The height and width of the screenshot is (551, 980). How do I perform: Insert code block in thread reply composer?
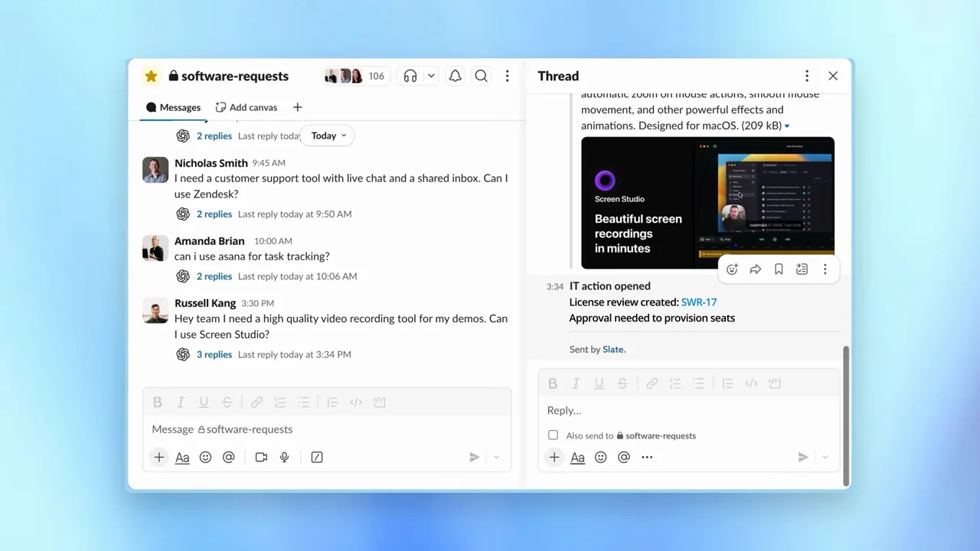coord(774,383)
